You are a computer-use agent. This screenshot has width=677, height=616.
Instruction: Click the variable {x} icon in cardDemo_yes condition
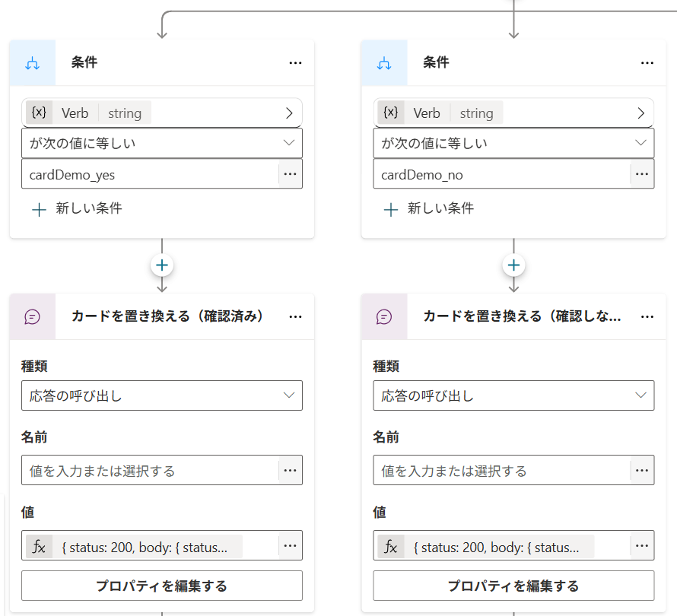click(39, 113)
